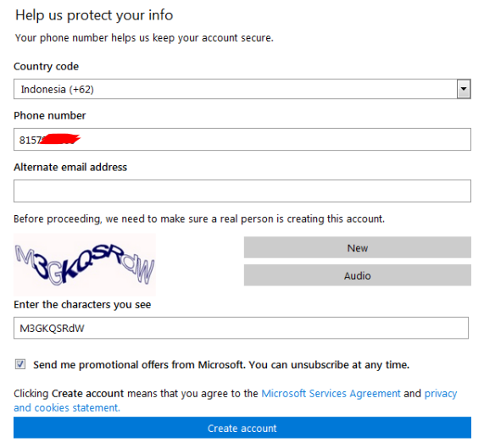This screenshot has height=448, width=484.
Task: Click the Alternate email address label
Action: pyautogui.click(x=70, y=167)
